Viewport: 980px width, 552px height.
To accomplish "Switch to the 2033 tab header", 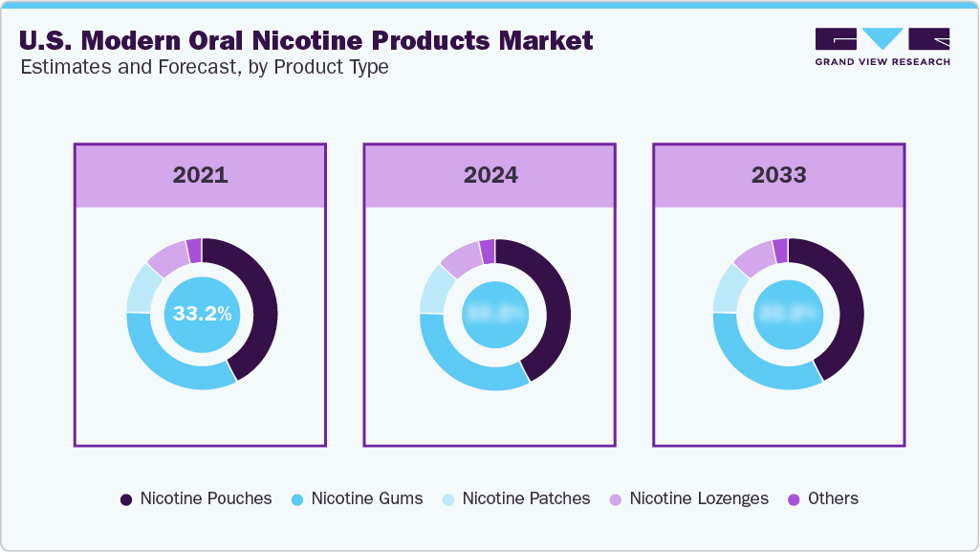I will (778, 175).
